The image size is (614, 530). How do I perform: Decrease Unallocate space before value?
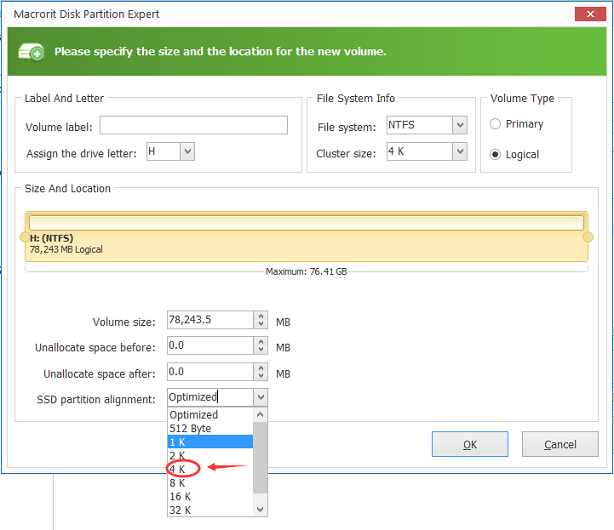coord(261,350)
